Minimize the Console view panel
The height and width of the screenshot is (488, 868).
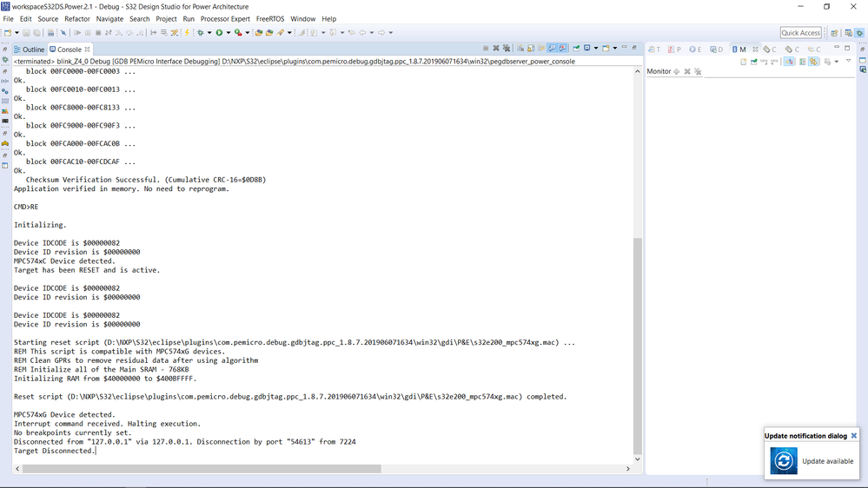tap(625, 47)
